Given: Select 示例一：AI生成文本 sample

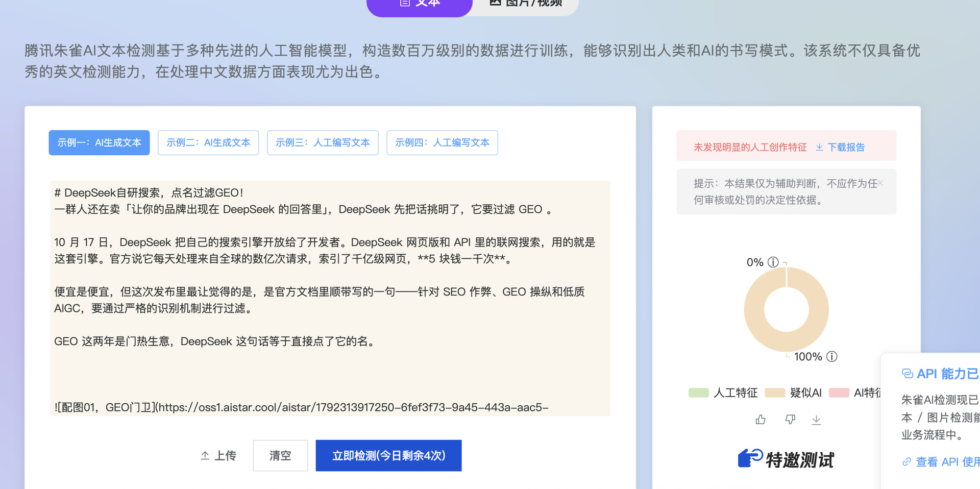Looking at the screenshot, I should pyautogui.click(x=99, y=142).
